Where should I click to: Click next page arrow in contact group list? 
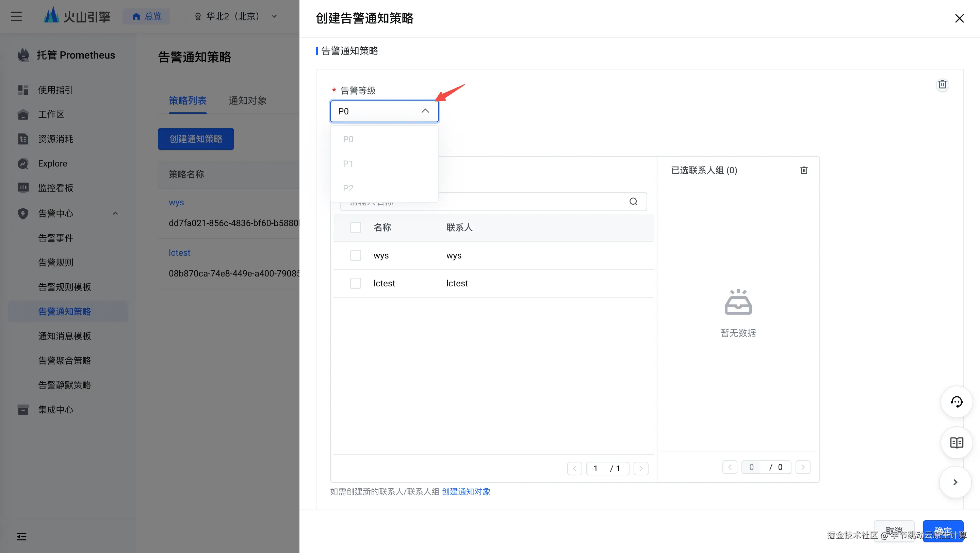click(x=641, y=469)
